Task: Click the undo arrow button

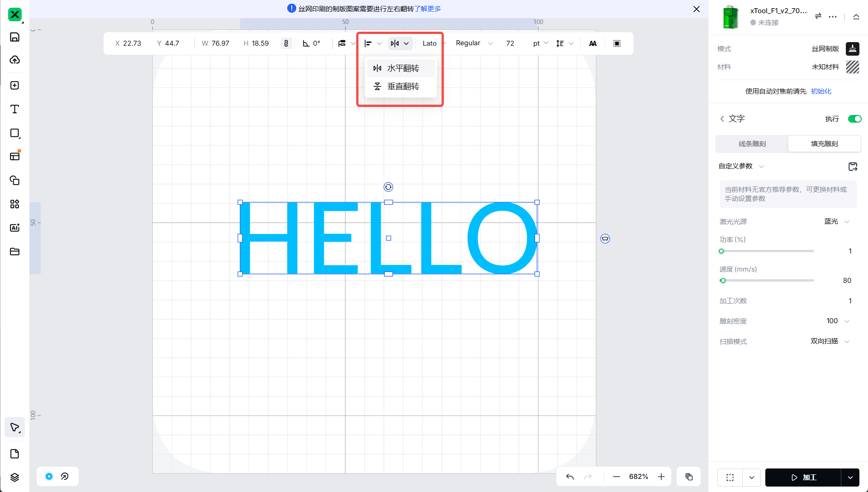Action: [x=570, y=477]
